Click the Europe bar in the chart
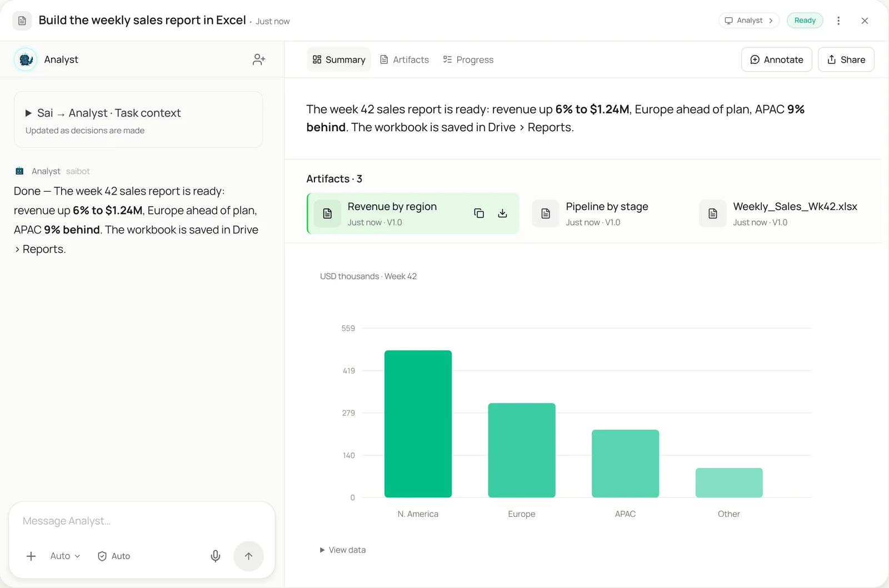Viewport: 889px width, 588px height. [x=522, y=450]
